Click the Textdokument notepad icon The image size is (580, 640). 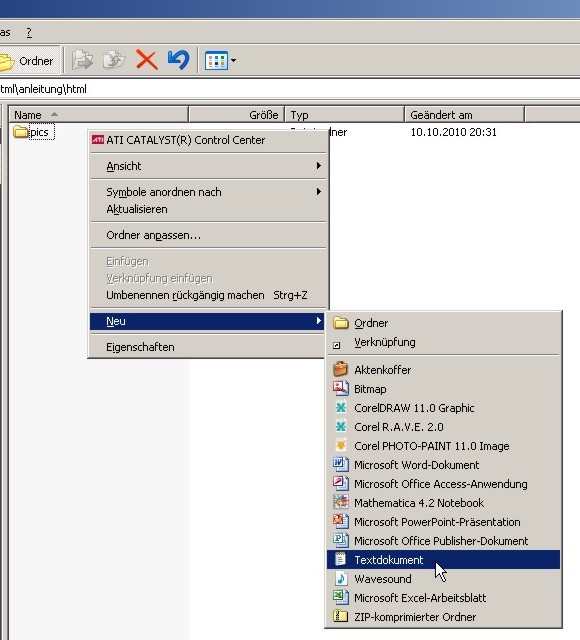click(340, 559)
